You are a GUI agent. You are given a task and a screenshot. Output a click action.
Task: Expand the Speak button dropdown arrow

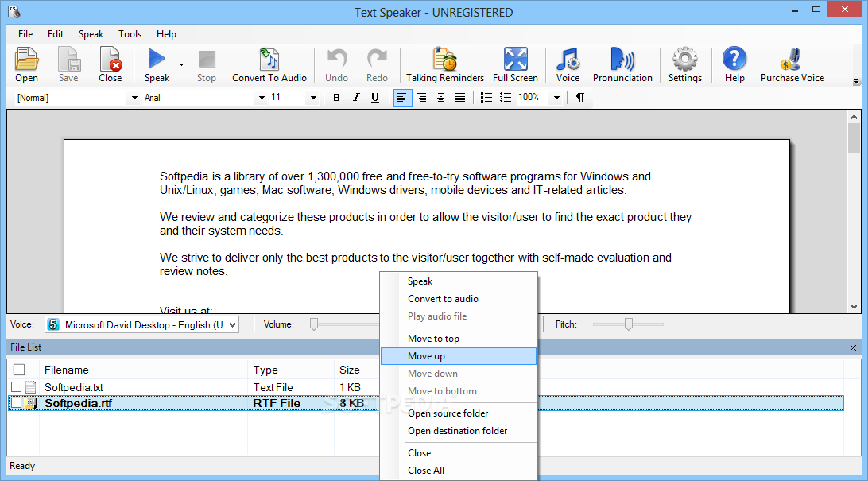pos(181,65)
